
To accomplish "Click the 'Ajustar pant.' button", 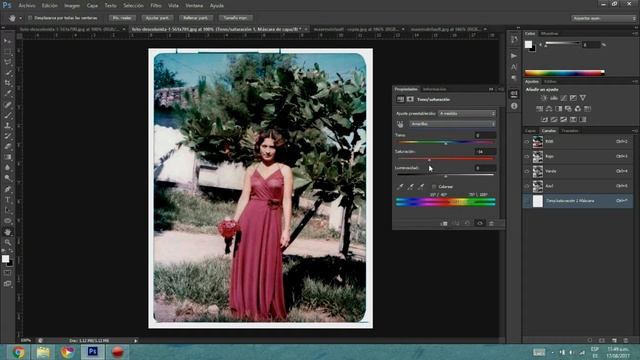I will [157, 18].
